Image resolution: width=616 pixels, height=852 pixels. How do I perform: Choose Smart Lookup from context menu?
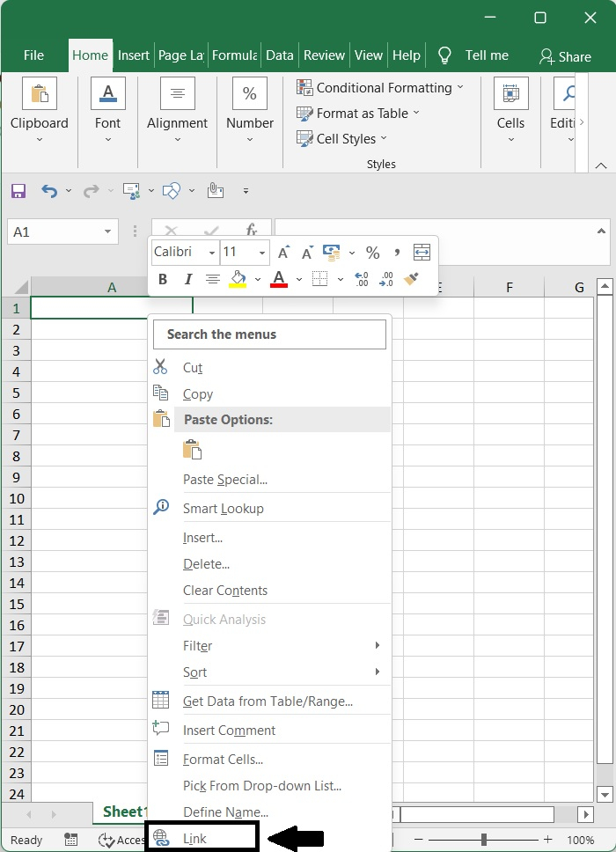click(x=271, y=508)
